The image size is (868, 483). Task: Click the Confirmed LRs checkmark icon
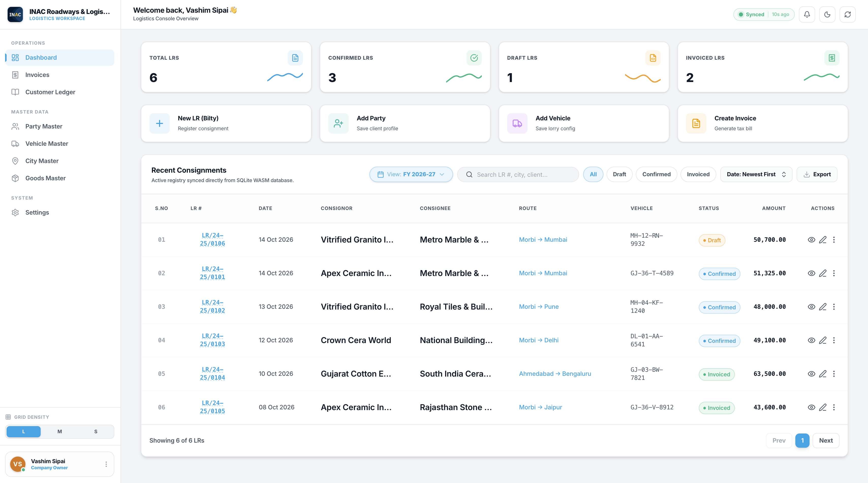[x=474, y=58]
